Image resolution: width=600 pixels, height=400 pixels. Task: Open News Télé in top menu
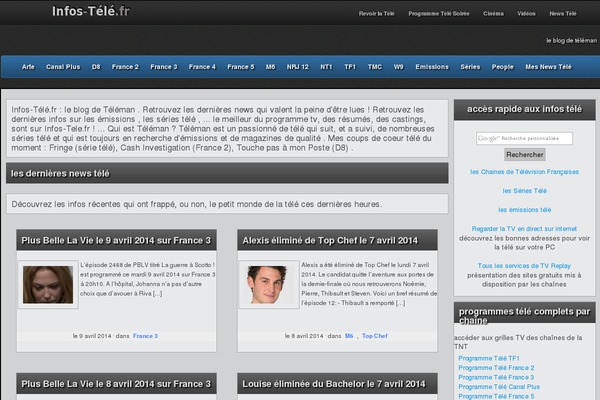tap(562, 13)
